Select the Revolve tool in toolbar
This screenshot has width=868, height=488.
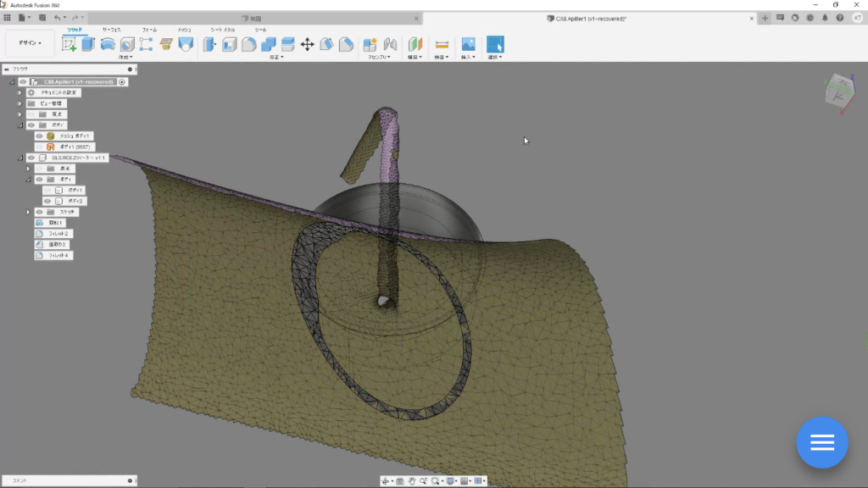[x=108, y=44]
